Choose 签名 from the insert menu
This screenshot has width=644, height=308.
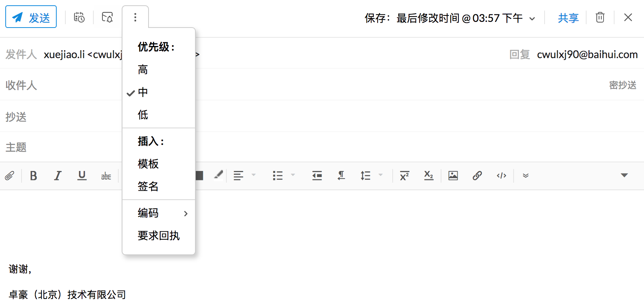click(148, 186)
